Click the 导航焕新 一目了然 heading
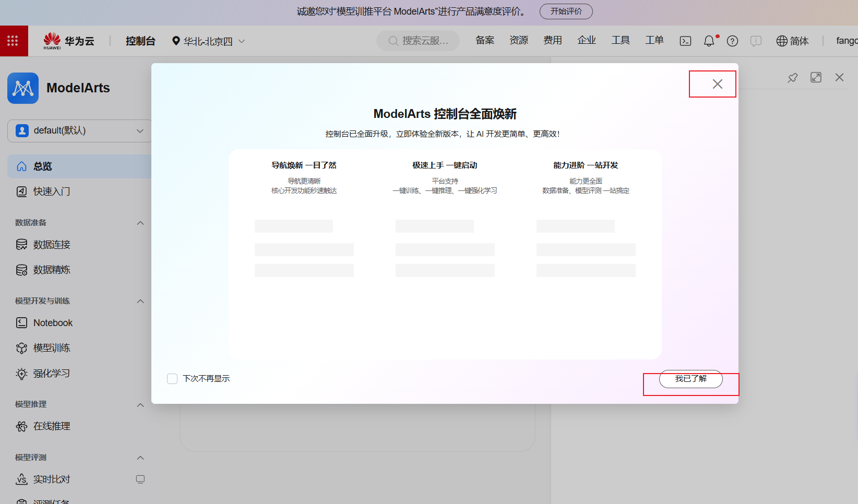The height and width of the screenshot is (504, 858). (304, 165)
